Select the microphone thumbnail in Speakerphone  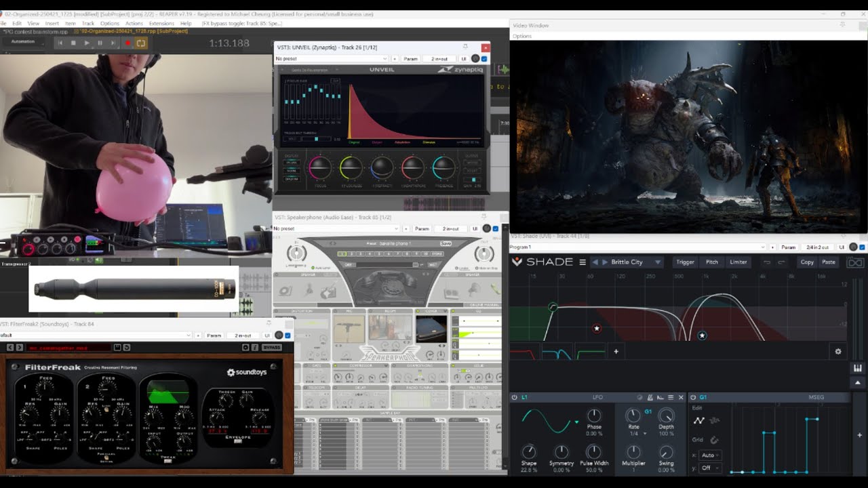[x=349, y=329]
